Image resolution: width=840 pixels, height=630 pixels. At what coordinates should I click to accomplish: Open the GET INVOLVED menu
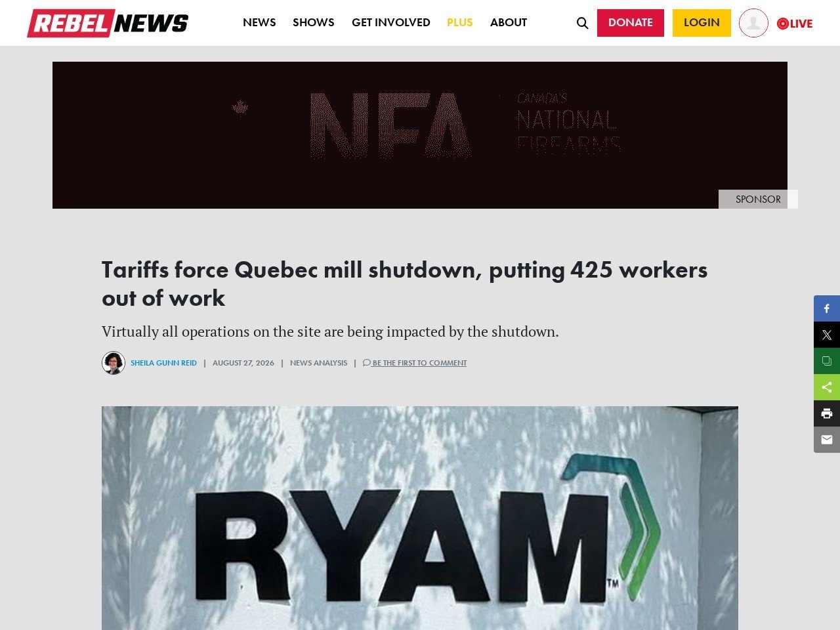(391, 22)
